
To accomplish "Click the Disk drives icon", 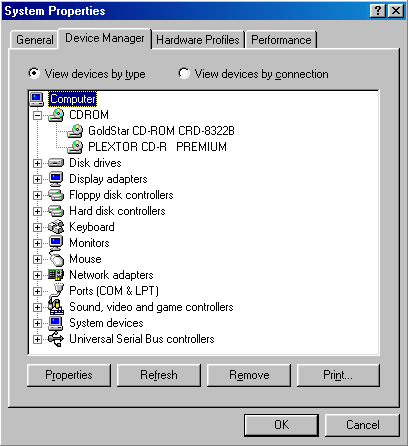I will pyautogui.click(x=56, y=163).
